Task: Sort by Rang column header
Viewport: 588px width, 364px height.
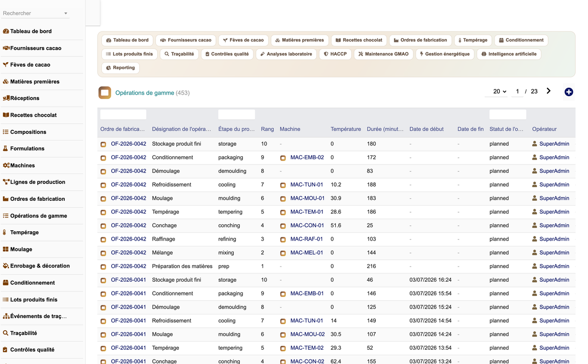Action: [x=267, y=129]
